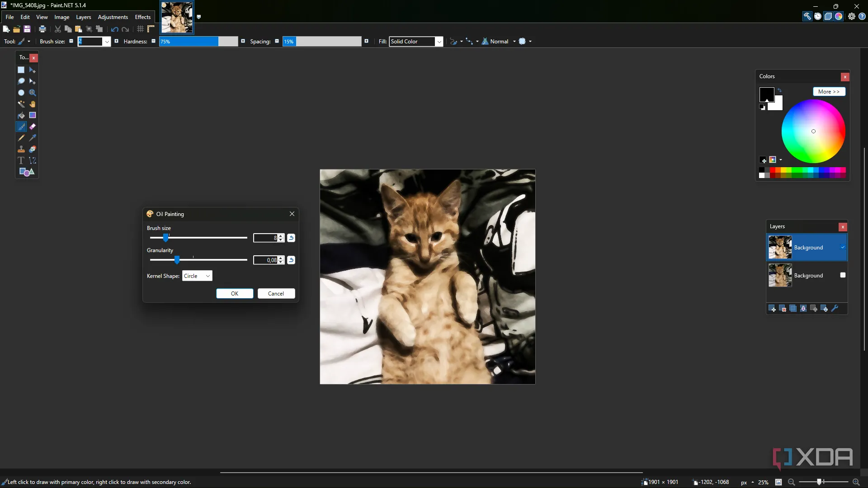The height and width of the screenshot is (488, 868).
Task: Select the Color Picker eyedropper tool
Action: point(33,138)
